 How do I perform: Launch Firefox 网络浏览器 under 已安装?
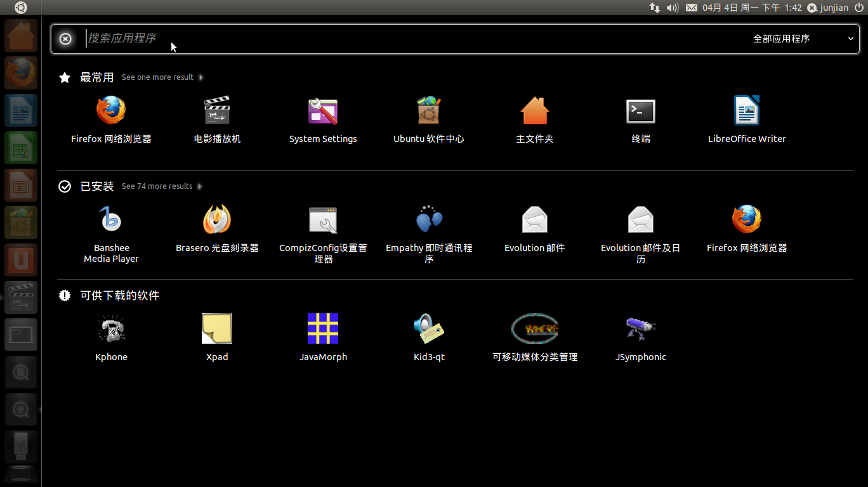(x=747, y=229)
